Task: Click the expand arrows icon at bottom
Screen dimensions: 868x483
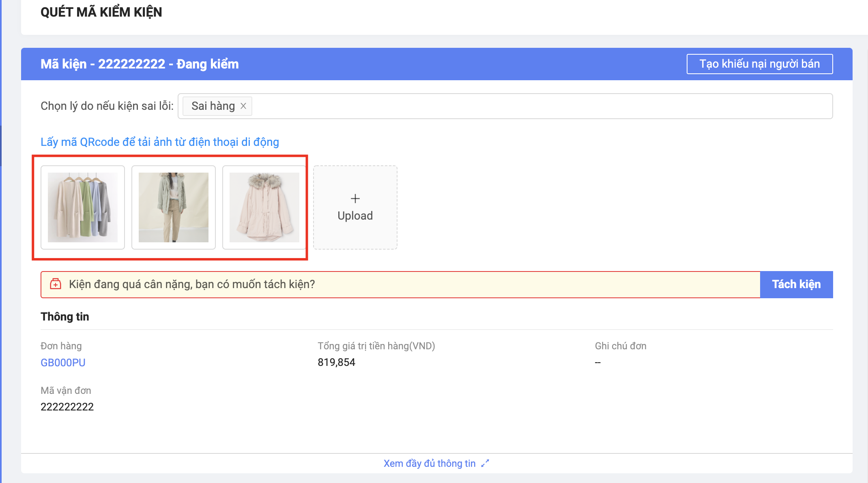Action: click(485, 464)
